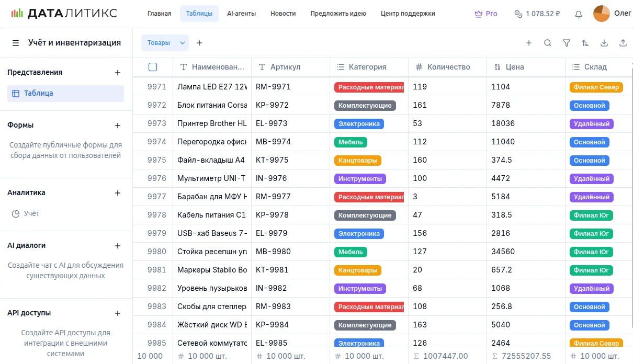Create a new form via Формы plus
Image resolution: width=633 pixels, height=364 pixels.
(118, 126)
